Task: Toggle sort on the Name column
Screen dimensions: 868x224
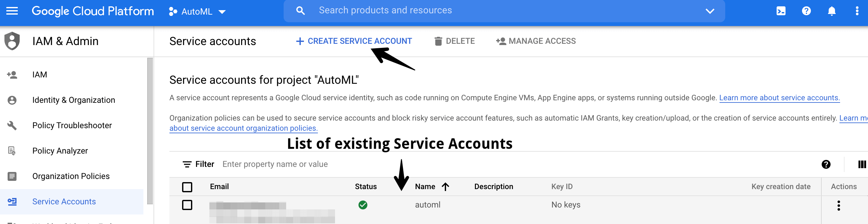Action: coord(432,187)
